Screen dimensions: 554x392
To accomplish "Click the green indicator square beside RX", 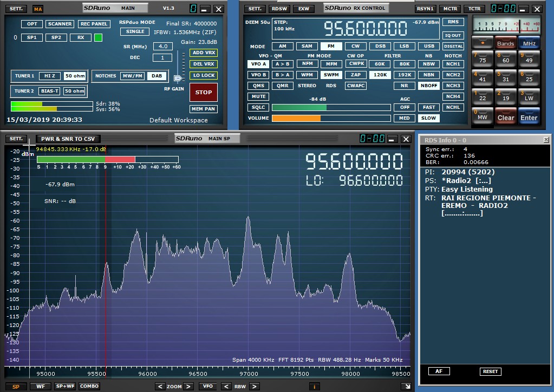I will [98, 37].
